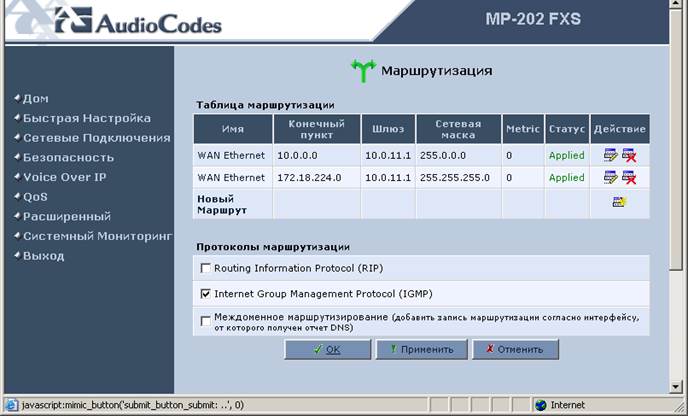Click the scrollbar down arrow
This screenshot has width=688, height=416.
point(676,387)
